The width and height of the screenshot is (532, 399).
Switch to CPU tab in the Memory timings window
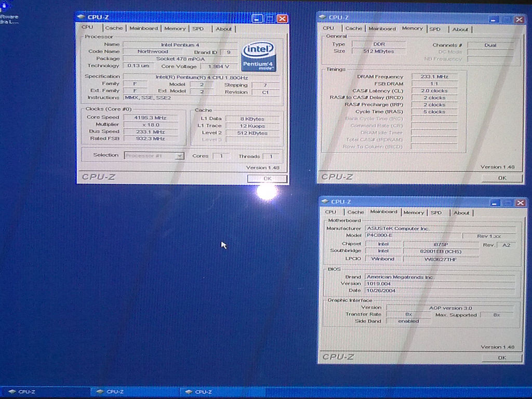328,28
